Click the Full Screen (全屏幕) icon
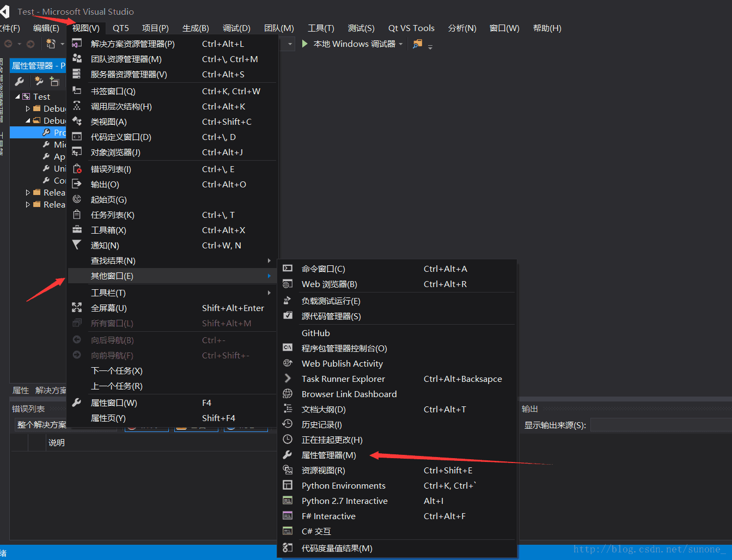732x560 pixels. 77,307
